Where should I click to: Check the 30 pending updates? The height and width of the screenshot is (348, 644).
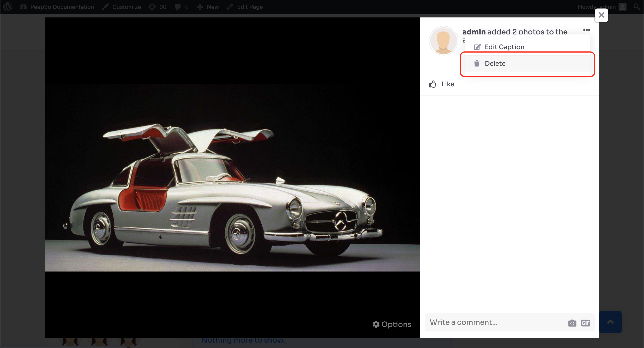pos(157,7)
